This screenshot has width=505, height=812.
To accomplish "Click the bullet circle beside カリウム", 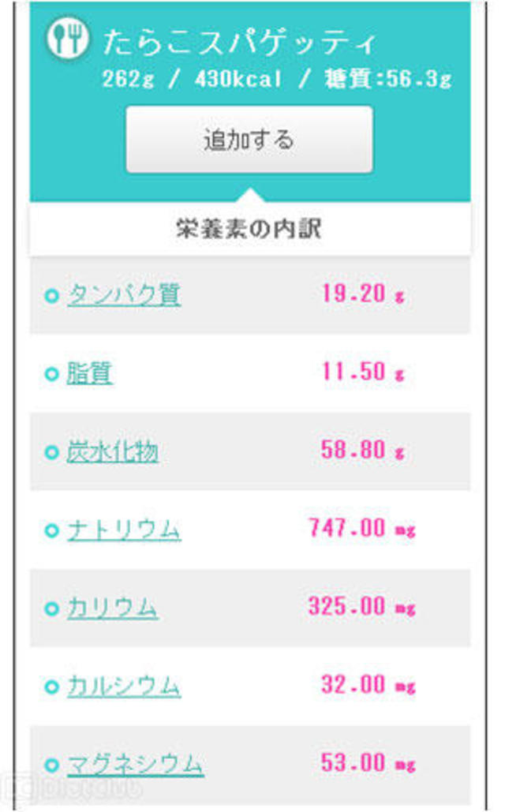I will point(52,609).
